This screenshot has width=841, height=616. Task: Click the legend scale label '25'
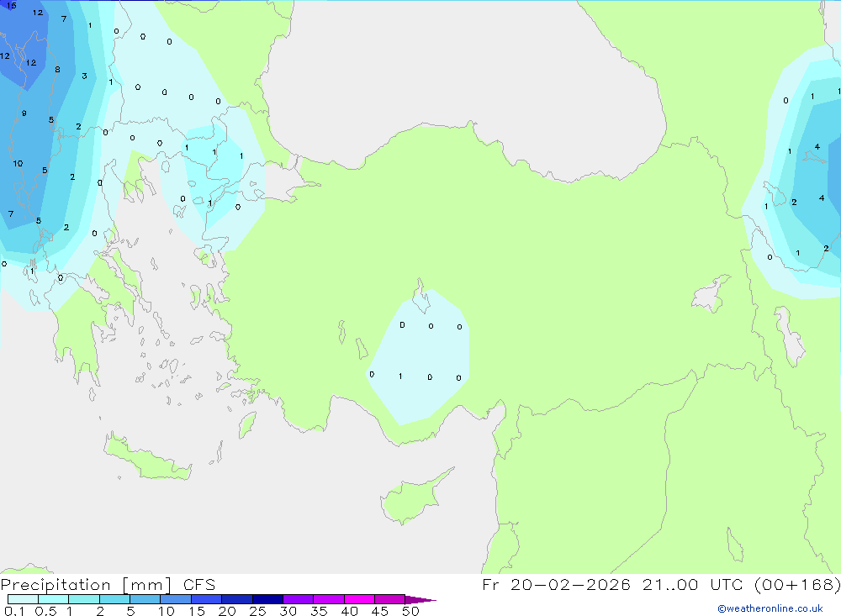[258, 611]
